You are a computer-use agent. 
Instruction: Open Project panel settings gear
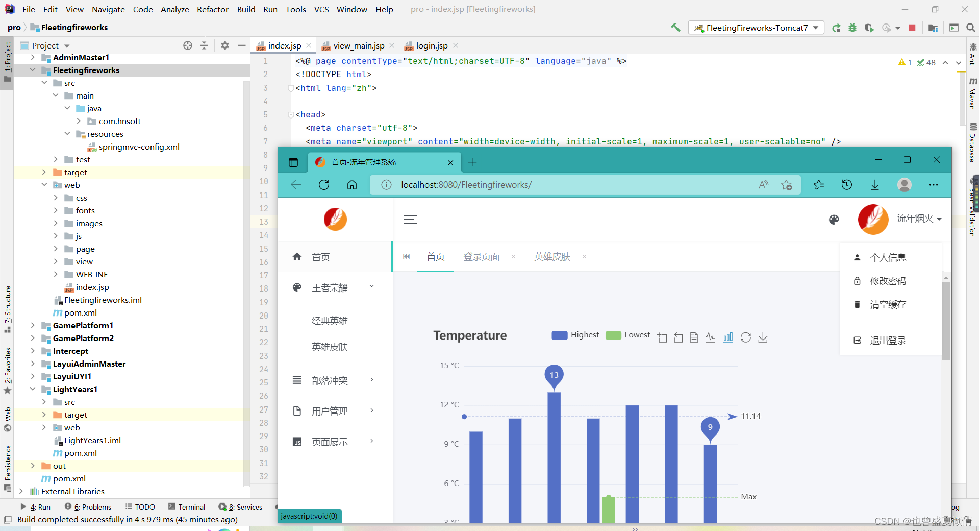(225, 45)
